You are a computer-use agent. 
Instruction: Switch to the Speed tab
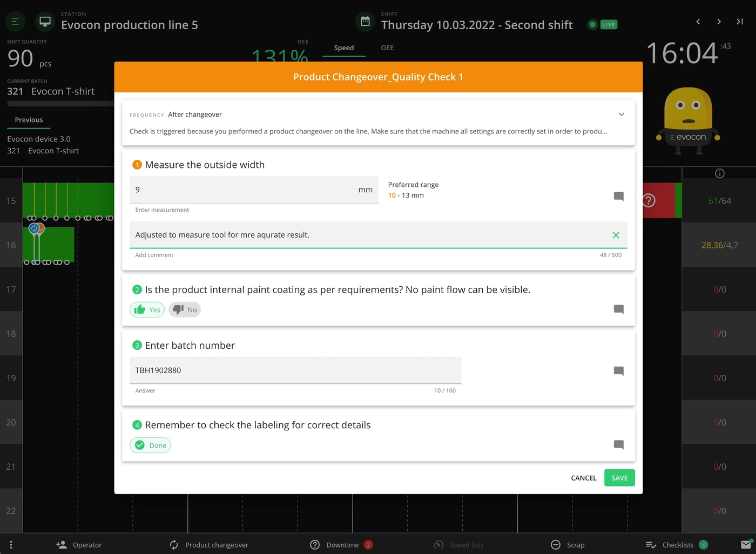coord(344,48)
